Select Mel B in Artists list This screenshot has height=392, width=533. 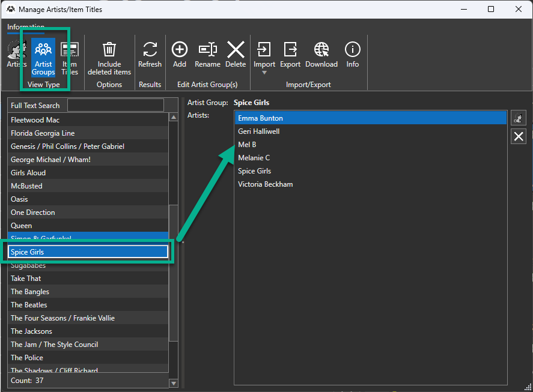click(371, 145)
